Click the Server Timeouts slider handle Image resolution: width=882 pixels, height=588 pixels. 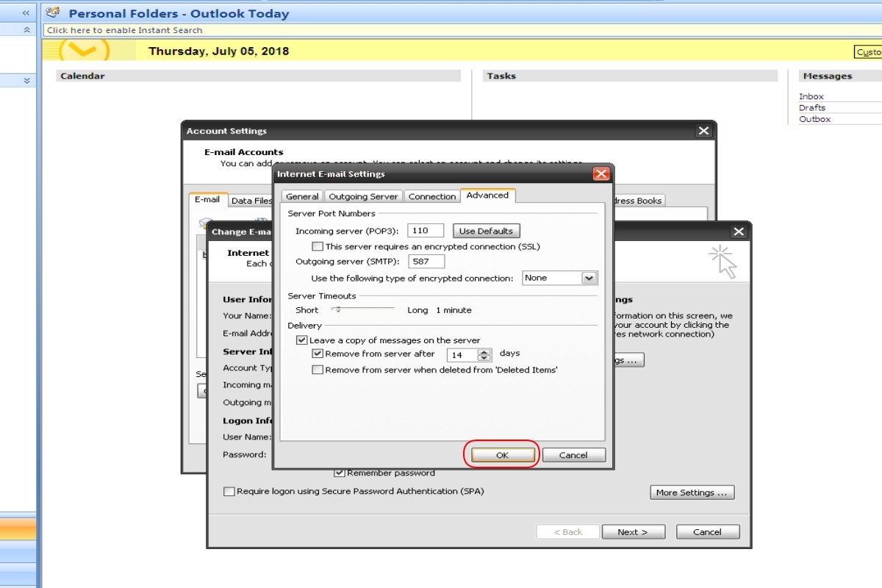[x=337, y=309]
